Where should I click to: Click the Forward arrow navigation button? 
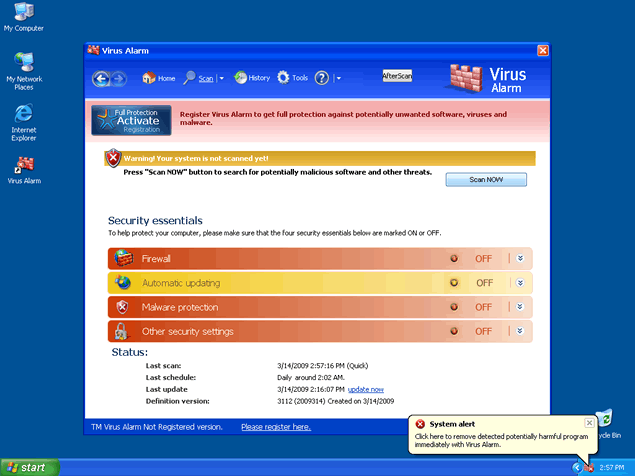(118, 79)
